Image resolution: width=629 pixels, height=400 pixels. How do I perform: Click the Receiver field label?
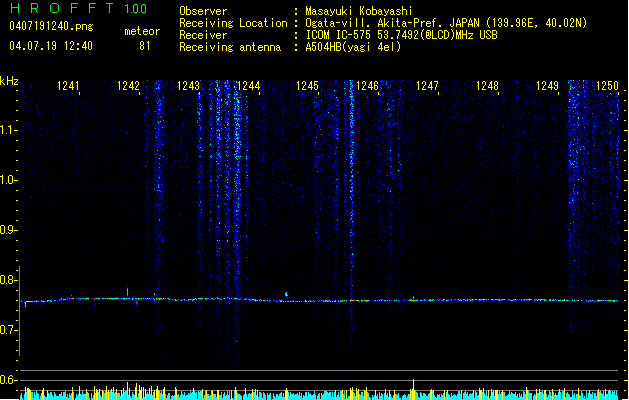pos(203,35)
